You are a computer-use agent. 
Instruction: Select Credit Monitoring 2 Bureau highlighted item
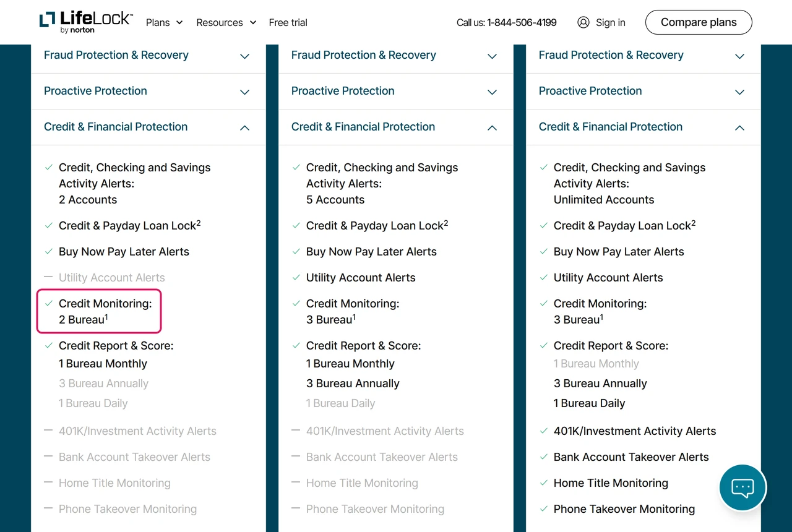tap(99, 311)
